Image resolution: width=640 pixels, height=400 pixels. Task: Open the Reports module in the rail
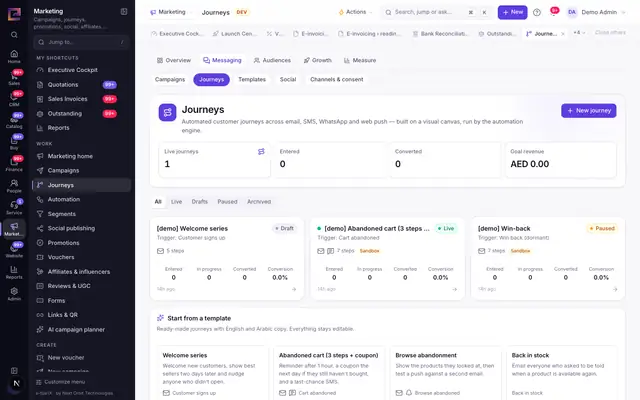coord(14,272)
